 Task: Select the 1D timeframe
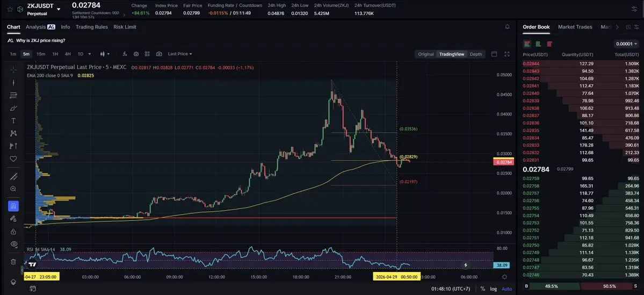pyautogui.click(x=81, y=54)
